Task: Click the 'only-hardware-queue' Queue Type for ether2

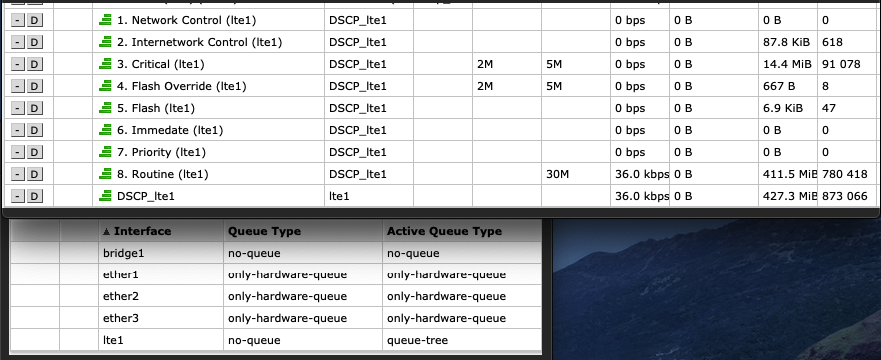Action: click(287, 296)
